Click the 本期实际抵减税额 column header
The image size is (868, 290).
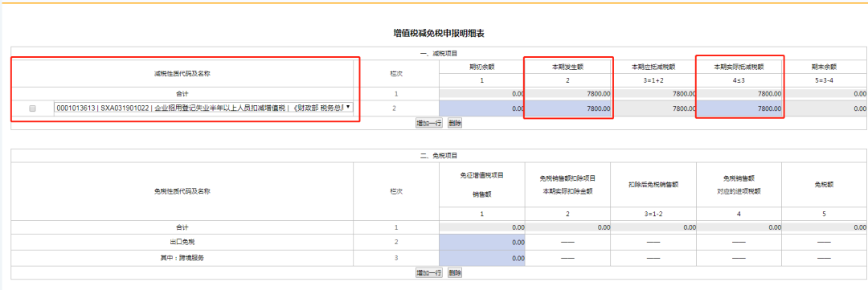tap(739, 67)
